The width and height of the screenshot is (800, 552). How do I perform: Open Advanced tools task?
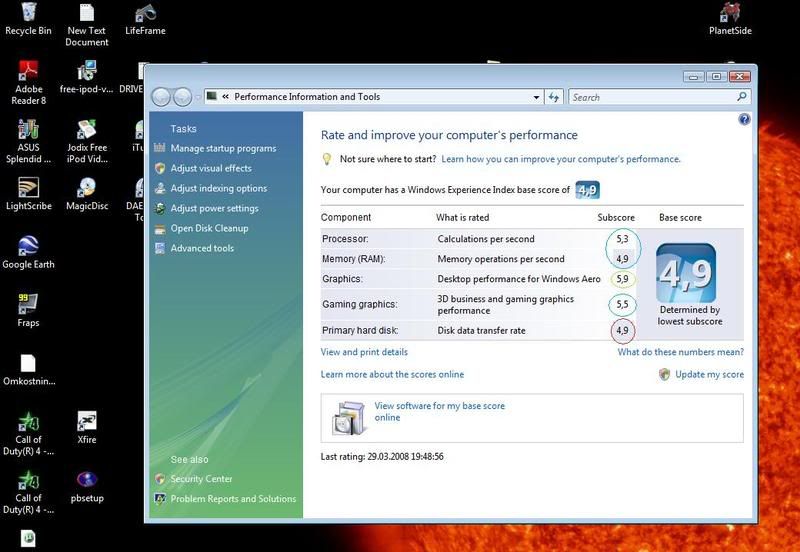click(x=202, y=248)
